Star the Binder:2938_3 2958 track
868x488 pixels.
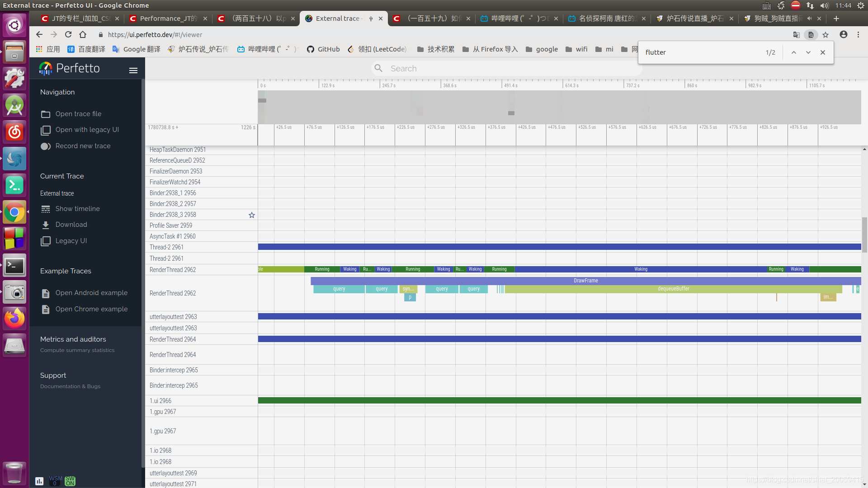coord(252,215)
